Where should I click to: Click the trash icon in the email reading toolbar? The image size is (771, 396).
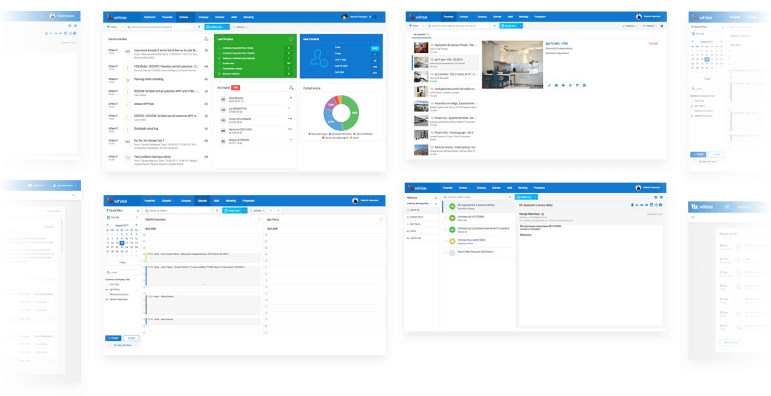coord(632,205)
